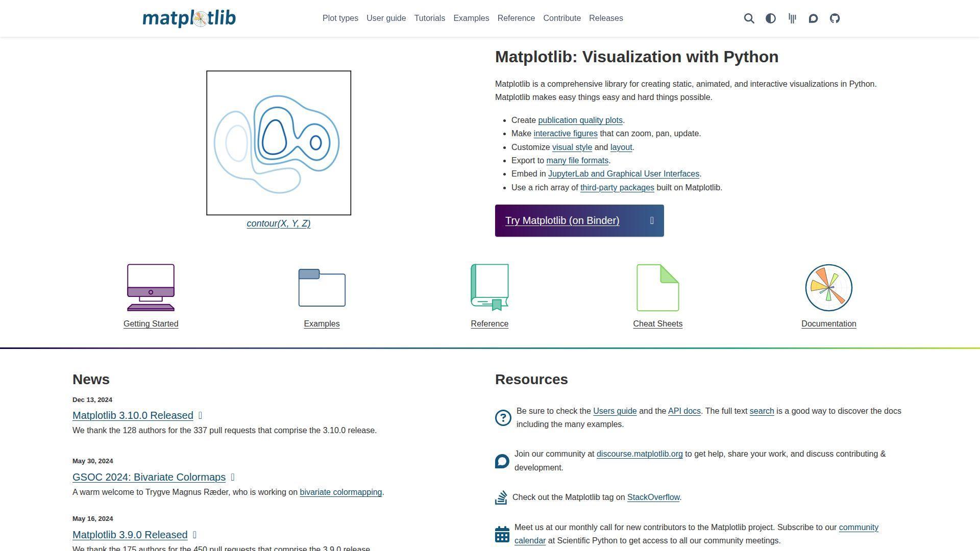Toggle light/dark theme mode
This screenshot has width=980, height=551.
click(770, 18)
